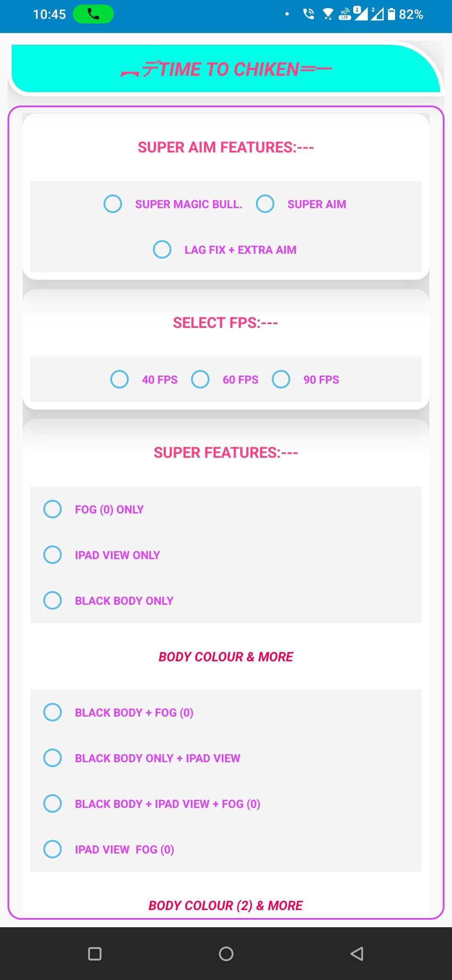The image size is (452, 980).
Task: Choose 90 FPS option
Action: [x=281, y=379]
